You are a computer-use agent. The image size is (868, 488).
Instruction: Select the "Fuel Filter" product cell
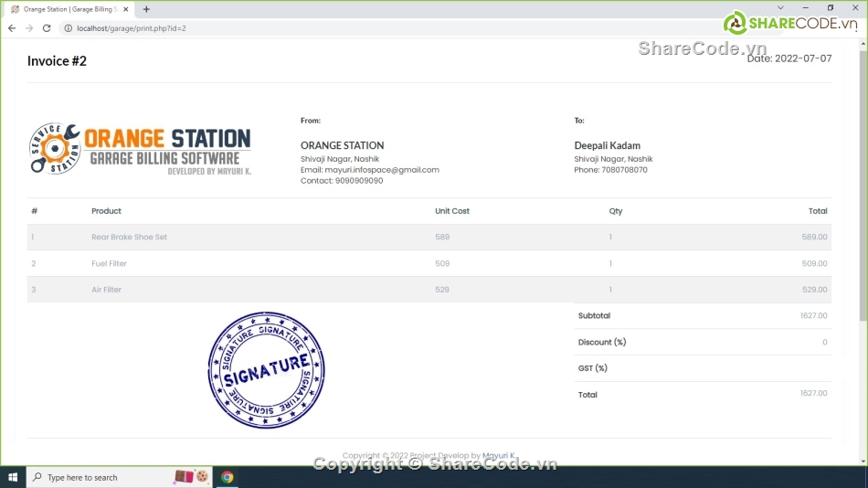click(x=109, y=264)
